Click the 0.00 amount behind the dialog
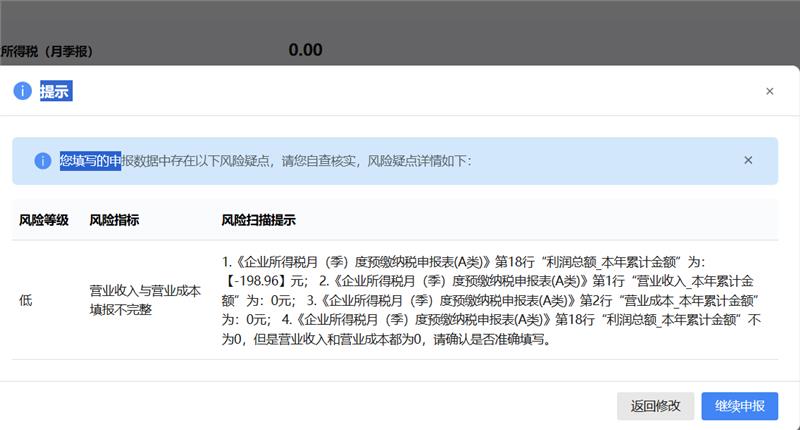This screenshot has height=430, width=800. click(305, 50)
